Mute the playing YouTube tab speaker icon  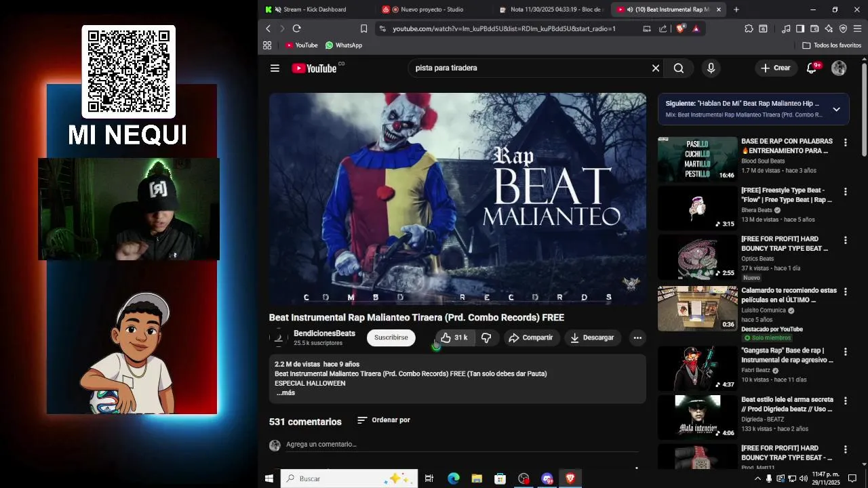point(631,9)
